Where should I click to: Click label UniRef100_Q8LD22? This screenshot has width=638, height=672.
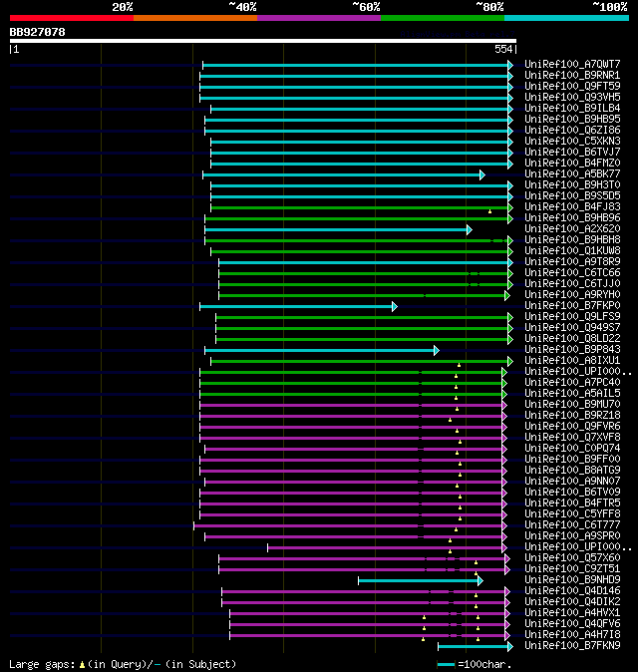[572, 339]
